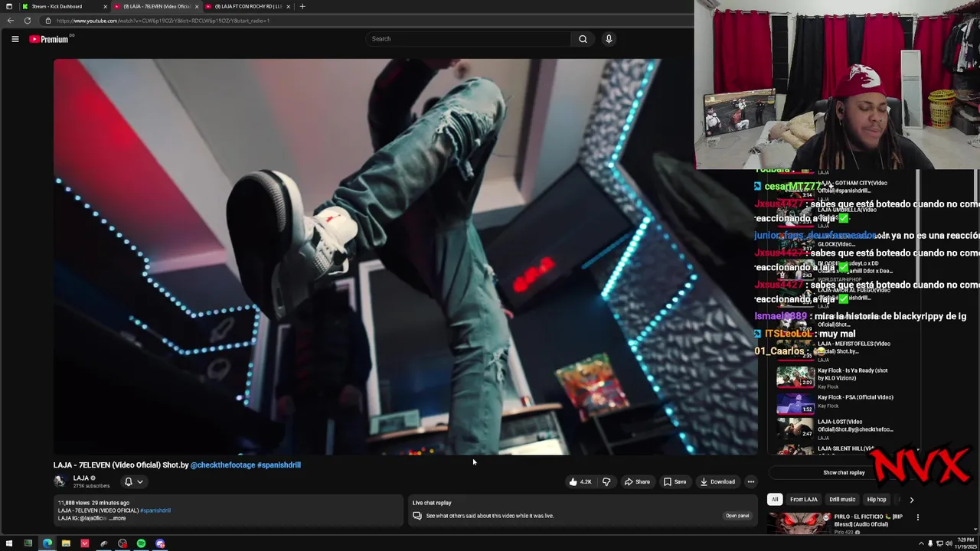This screenshot has height=551, width=980.
Task: Focus the YouTube search field
Action: pos(469,39)
